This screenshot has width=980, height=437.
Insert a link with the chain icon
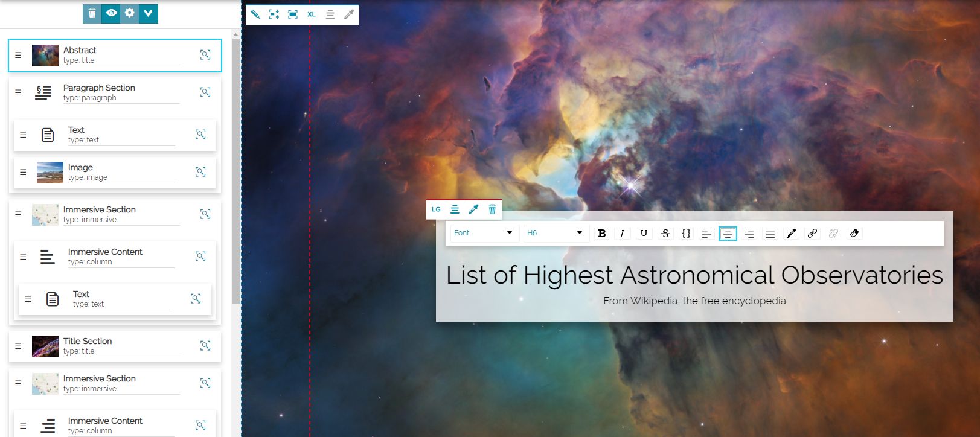coord(812,234)
